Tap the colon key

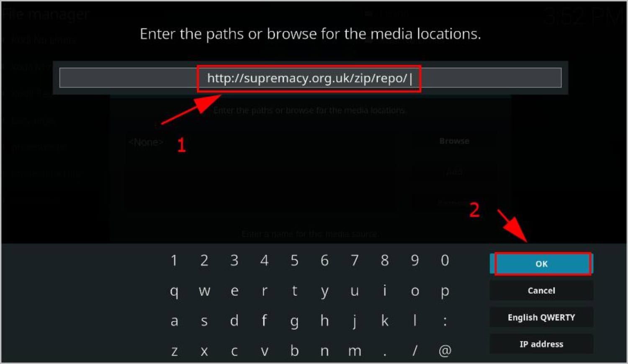point(445,321)
